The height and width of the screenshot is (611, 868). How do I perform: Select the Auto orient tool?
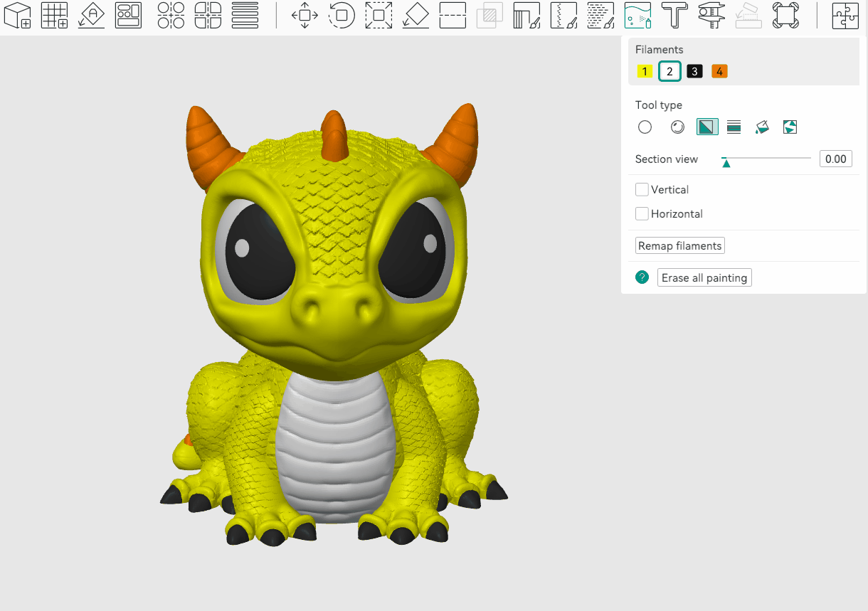[91, 15]
